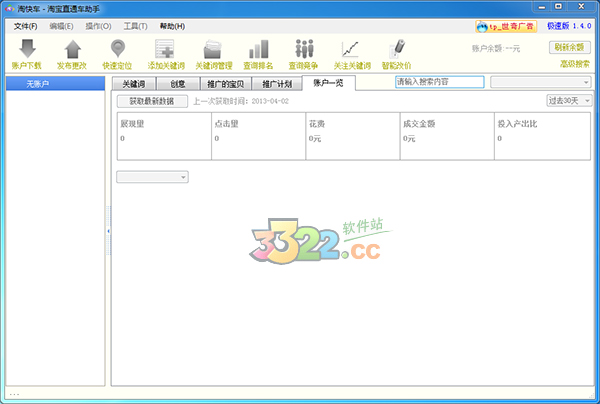This screenshot has width=600, height=404.
Task: Click the 极速版 1.4.0 version link
Action: tap(569, 26)
